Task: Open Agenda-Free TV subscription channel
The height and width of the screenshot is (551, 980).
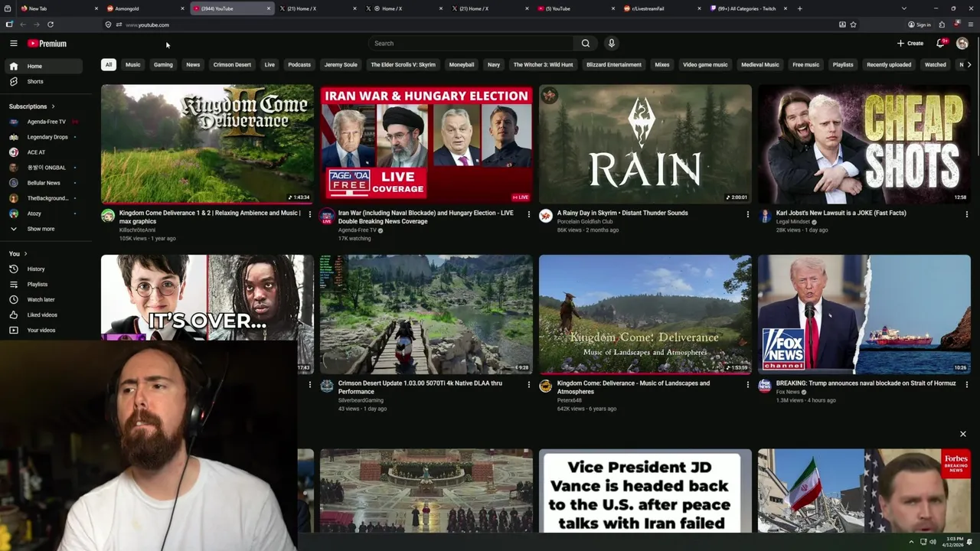Action: click(x=47, y=122)
